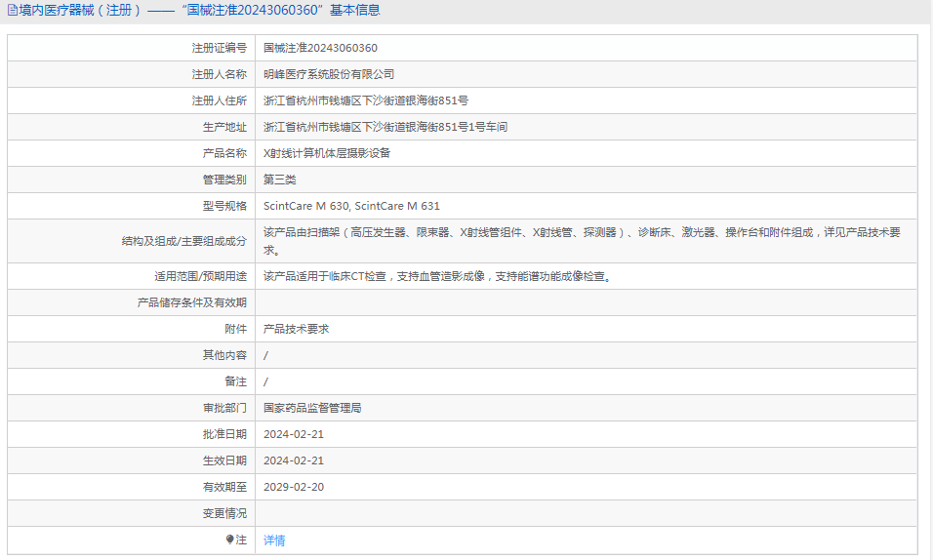Select registration number value 国械注准20243060360
Viewport: 933px width, 560px height.
coord(320,48)
